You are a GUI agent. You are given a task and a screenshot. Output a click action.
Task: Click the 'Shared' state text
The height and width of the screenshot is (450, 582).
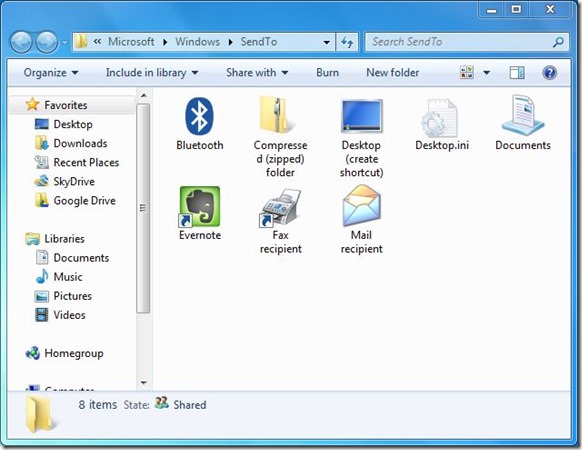pos(190,404)
